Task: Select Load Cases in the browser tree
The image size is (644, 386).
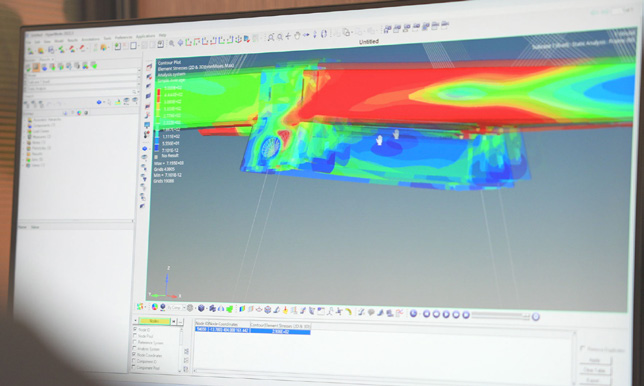Action: click(41, 131)
